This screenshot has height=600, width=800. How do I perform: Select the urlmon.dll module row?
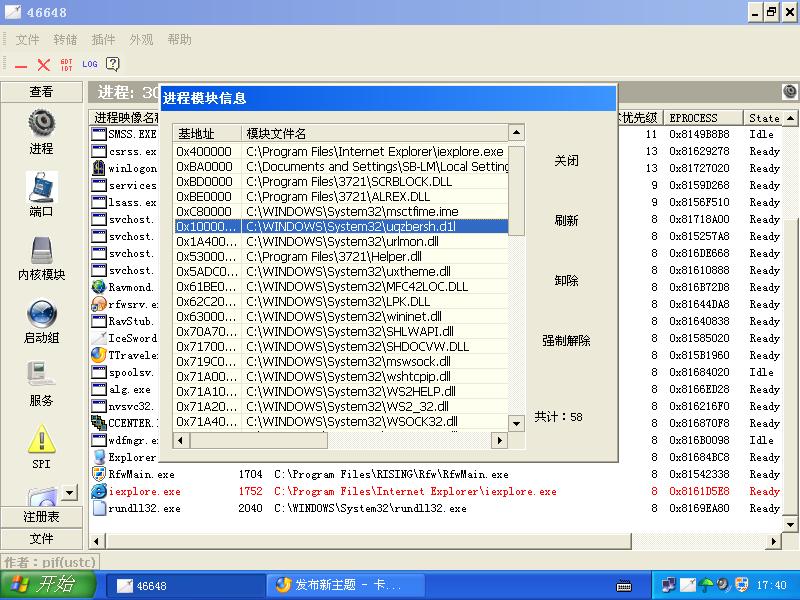tap(341, 241)
